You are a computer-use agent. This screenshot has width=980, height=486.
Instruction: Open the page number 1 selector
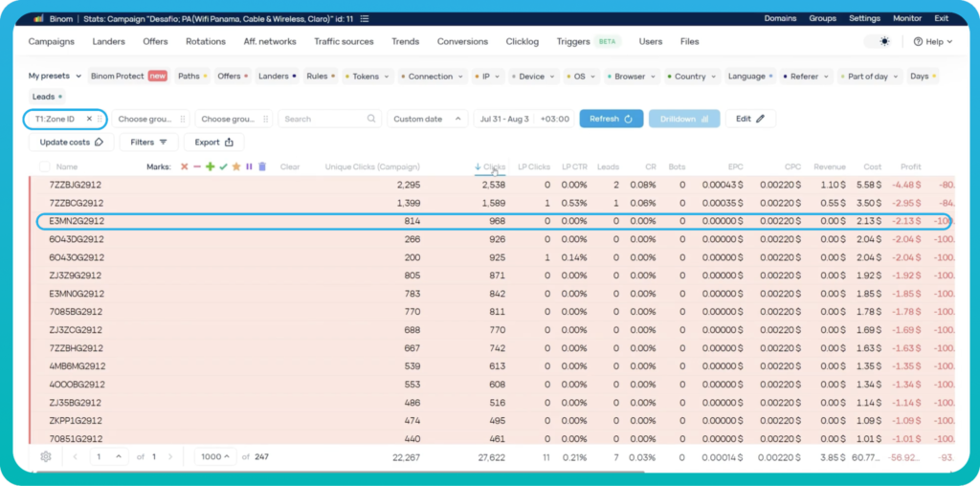pyautogui.click(x=109, y=456)
